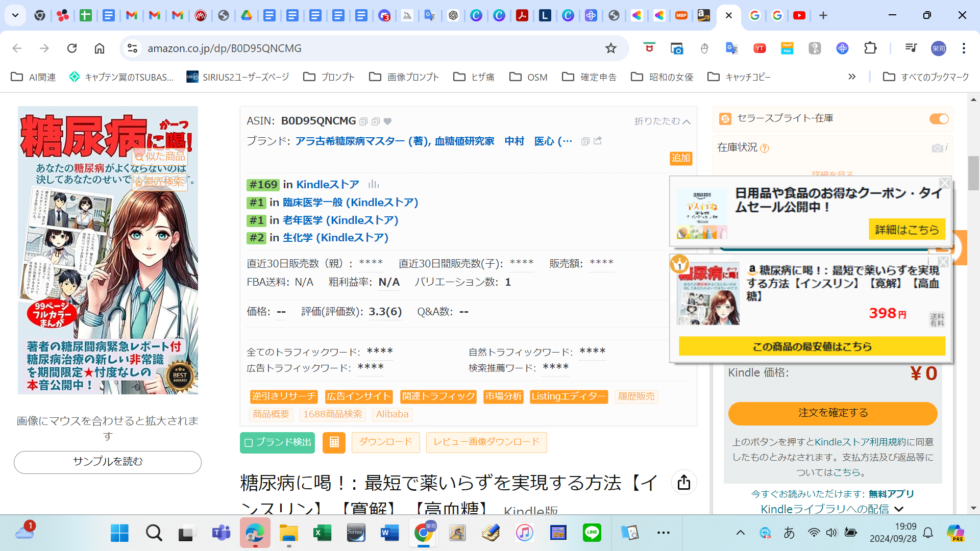Open the 履歴販売 tab
Screen dimensions: 980x551
coord(636,396)
